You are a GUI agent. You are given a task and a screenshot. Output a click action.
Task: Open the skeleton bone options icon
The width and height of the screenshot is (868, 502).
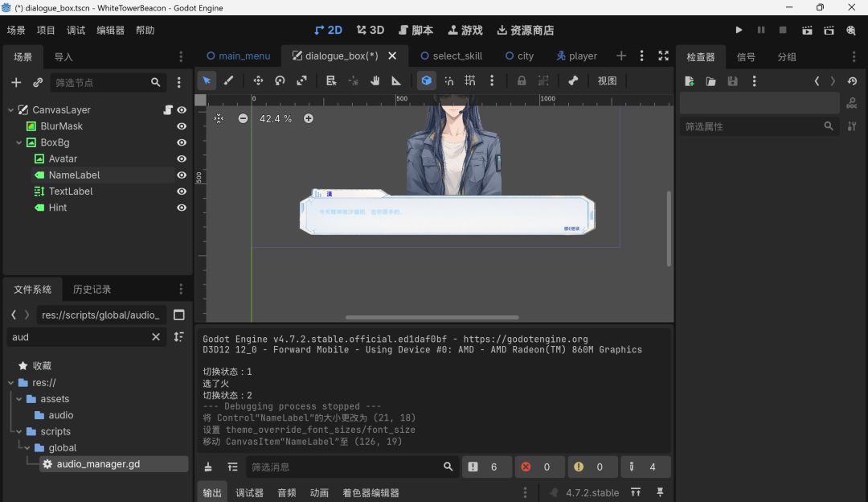pos(573,81)
